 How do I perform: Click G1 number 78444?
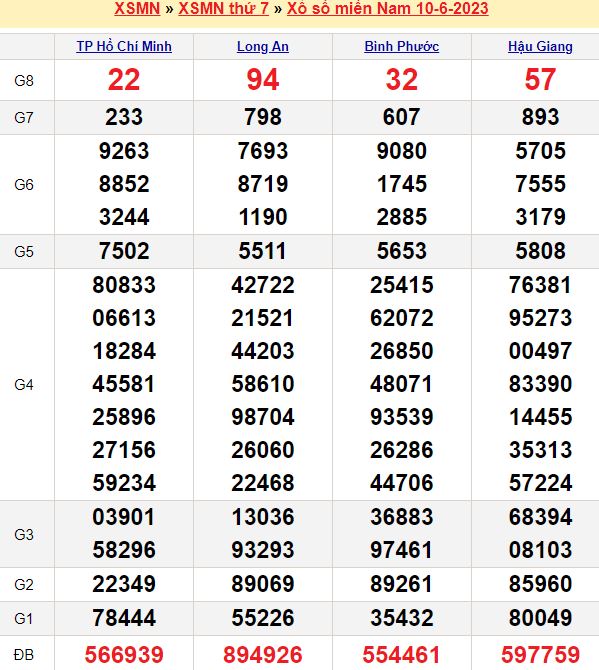(x=124, y=618)
